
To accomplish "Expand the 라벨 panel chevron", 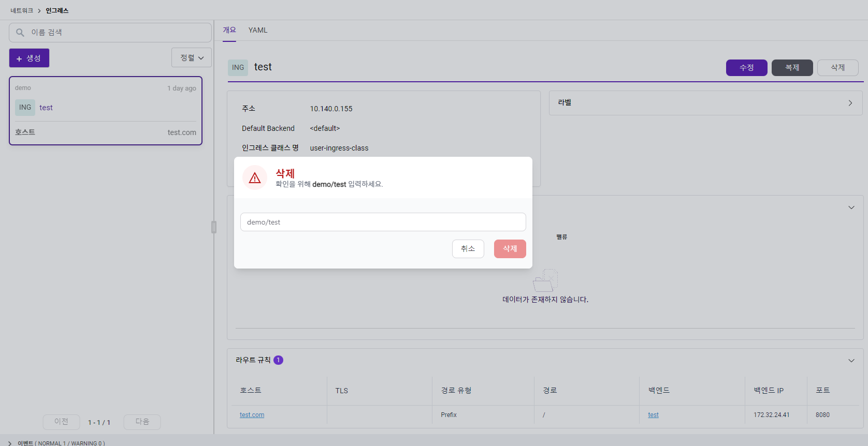I will pos(850,103).
